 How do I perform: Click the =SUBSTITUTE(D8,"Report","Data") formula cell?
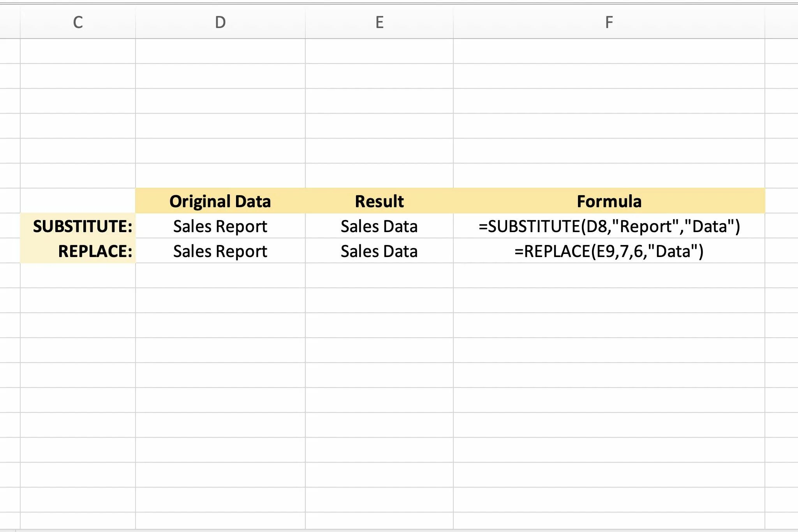pyautogui.click(x=609, y=226)
